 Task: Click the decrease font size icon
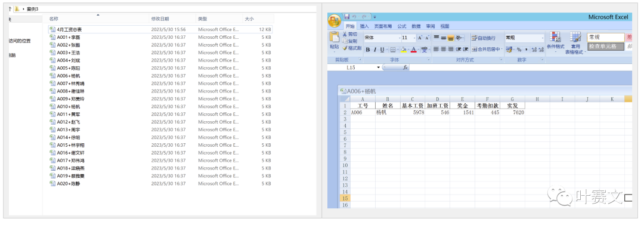(427, 38)
